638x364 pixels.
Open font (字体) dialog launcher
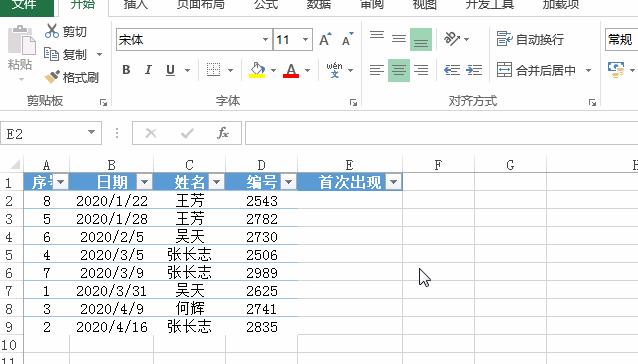coord(353,102)
